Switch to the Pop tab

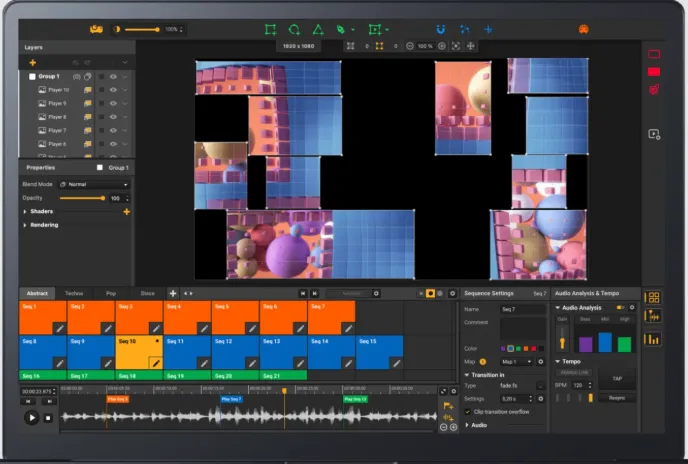111,293
